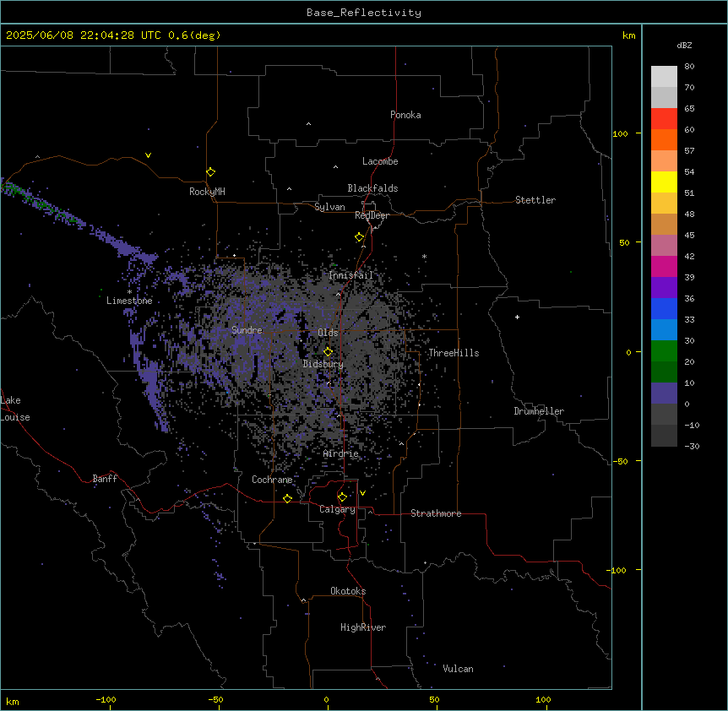Viewport: 728px width, 711px height.
Task: Select the Sundre label on the map
Action: pyautogui.click(x=247, y=330)
